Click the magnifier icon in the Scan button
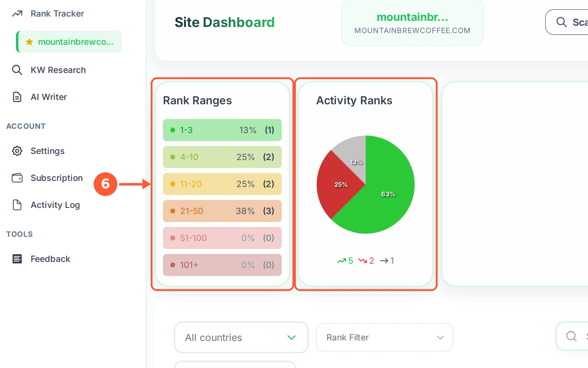 coord(561,22)
